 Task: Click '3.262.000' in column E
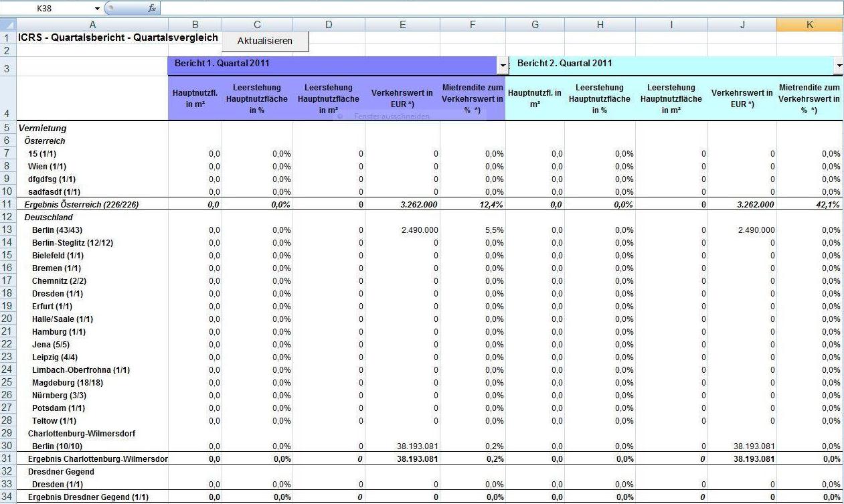pyautogui.click(x=418, y=204)
